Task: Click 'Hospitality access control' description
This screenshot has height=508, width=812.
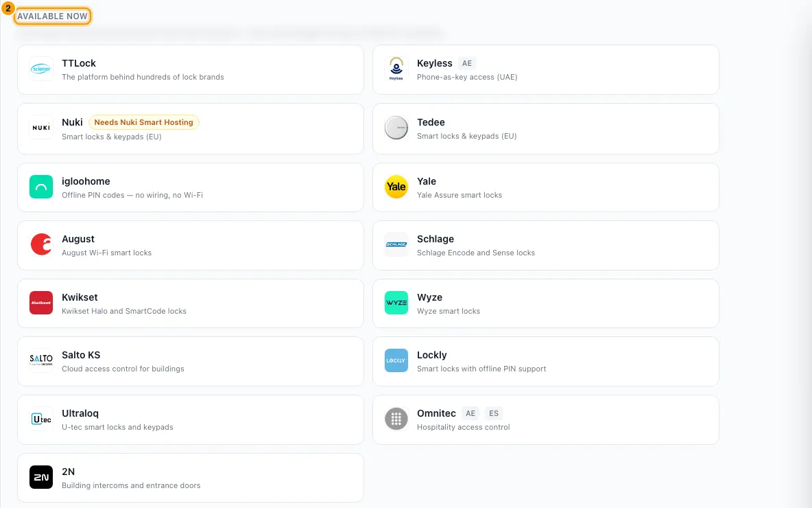Action: (x=464, y=427)
